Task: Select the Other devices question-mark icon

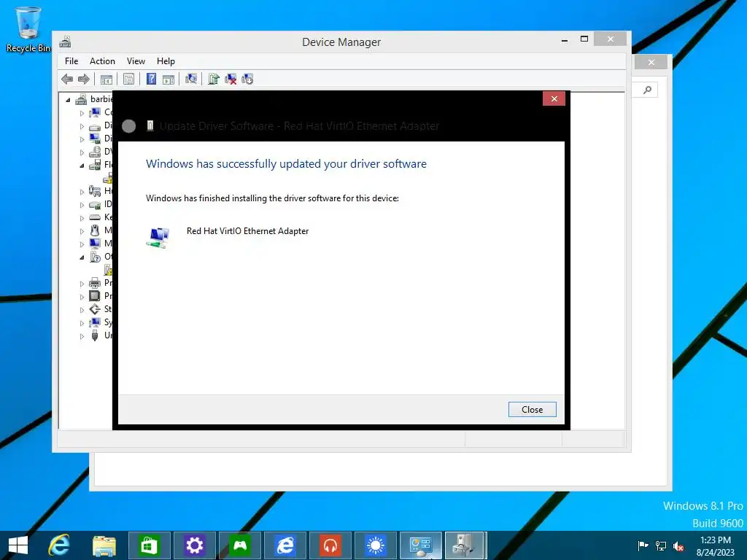Action: [x=95, y=257]
